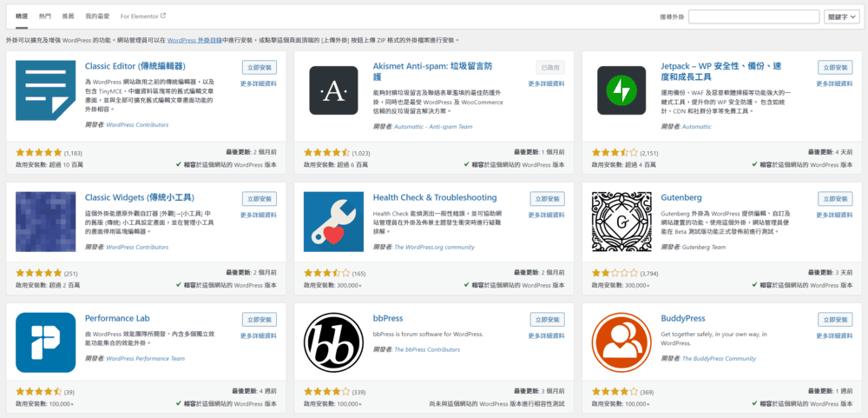Open The BuddyPress Community developer link
The image size is (868, 418).
tap(719, 359)
